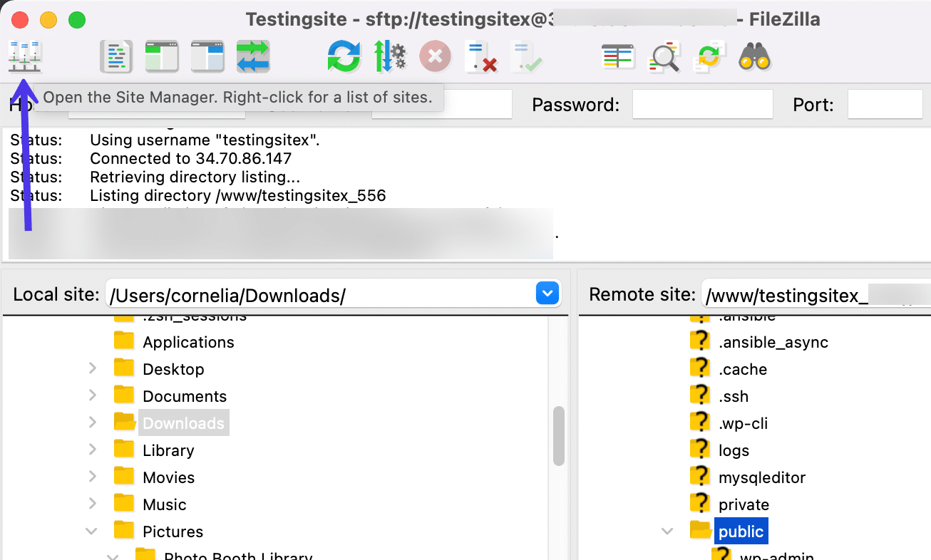Collapse the remote public folder
Viewport: 931px width, 560px height.
(x=667, y=532)
